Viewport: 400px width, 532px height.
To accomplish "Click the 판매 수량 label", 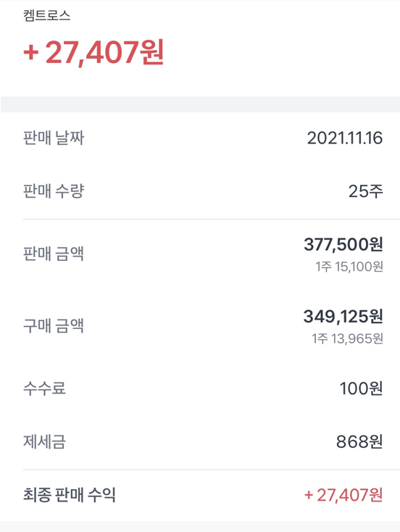I will tap(54, 191).
